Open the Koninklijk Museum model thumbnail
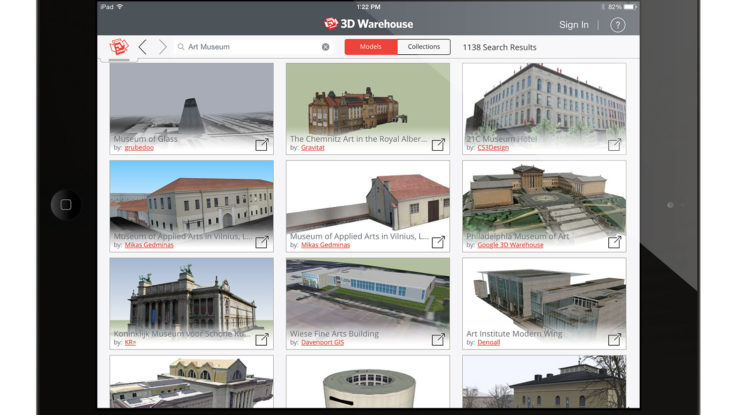This screenshot has width=737, height=415. (x=191, y=303)
